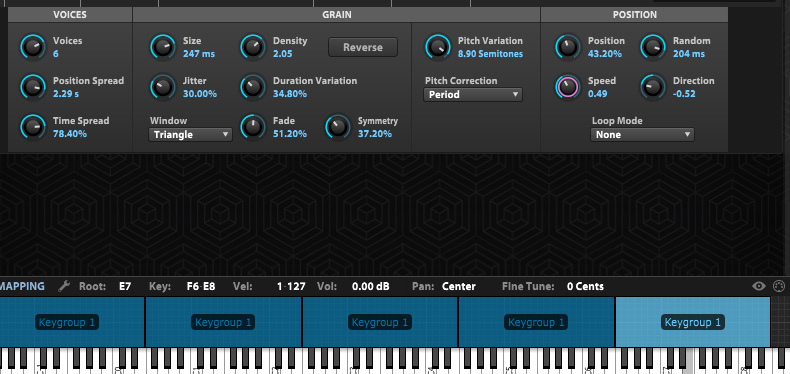The height and width of the screenshot is (374, 790).
Task: Click the Fine Tune 0 Cents value
Action: click(585, 286)
